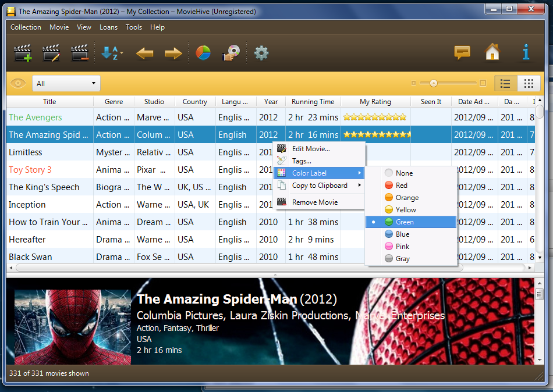Select the Yellow color label
The width and height of the screenshot is (553, 392).
tap(411, 210)
